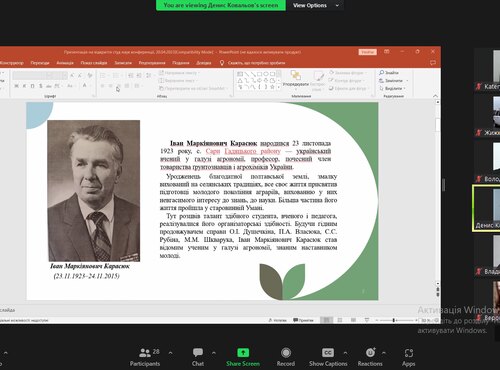Click the convert to SmartArt command
The height and width of the screenshot is (370, 500).
pos(193,88)
